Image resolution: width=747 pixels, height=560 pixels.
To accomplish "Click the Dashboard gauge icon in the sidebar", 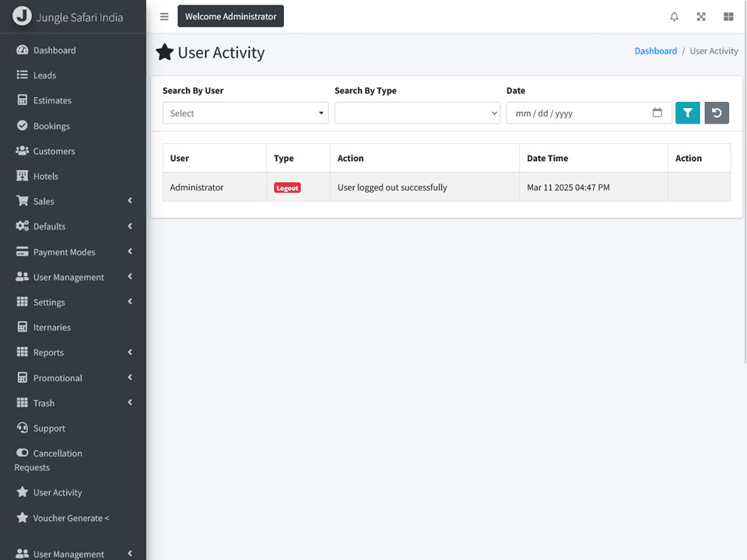I will pyautogui.click(x=22, y=50).
